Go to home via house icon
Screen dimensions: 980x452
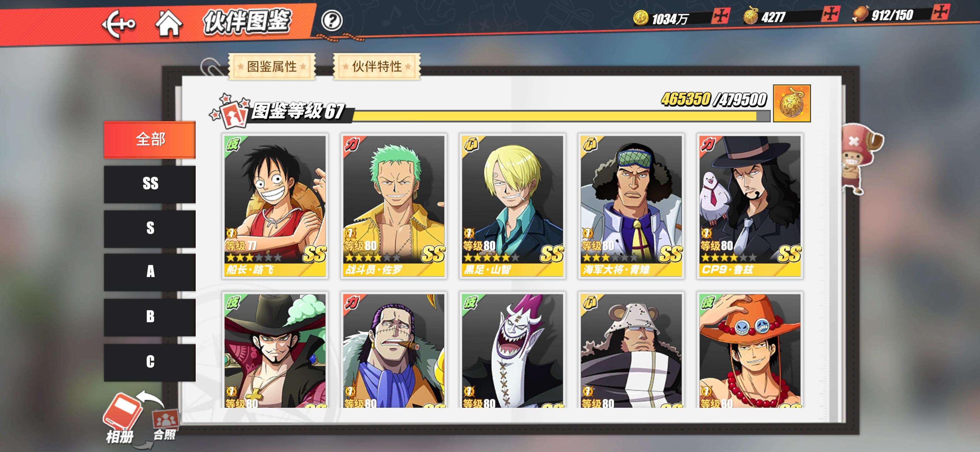[169, 23]
